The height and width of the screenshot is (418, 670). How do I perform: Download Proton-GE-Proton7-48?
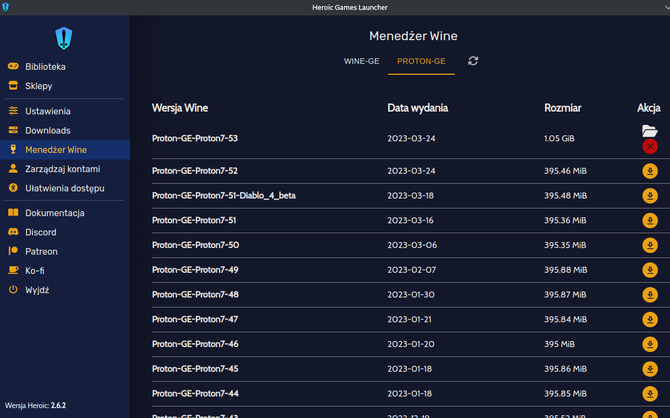(x=650, y=295)
